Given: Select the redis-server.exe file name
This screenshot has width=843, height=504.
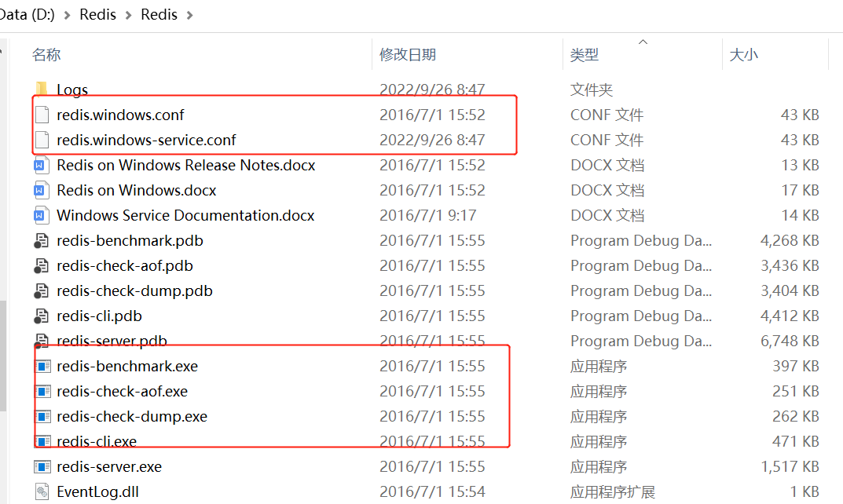Looking at the screenshot, I should 109,467.
